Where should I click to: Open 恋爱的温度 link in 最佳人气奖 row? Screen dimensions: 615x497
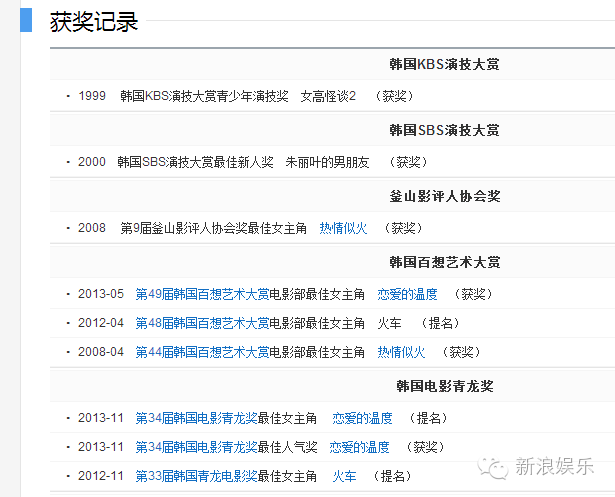[x=359, y=447]
